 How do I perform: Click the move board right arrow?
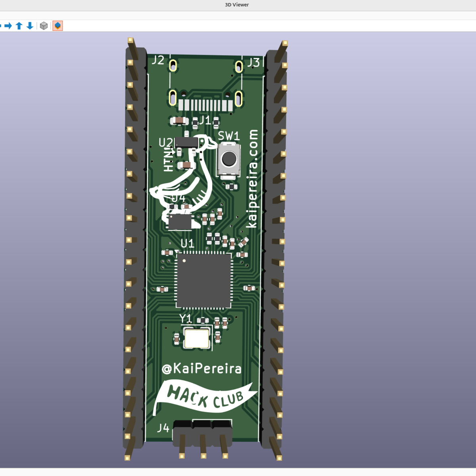8,26
